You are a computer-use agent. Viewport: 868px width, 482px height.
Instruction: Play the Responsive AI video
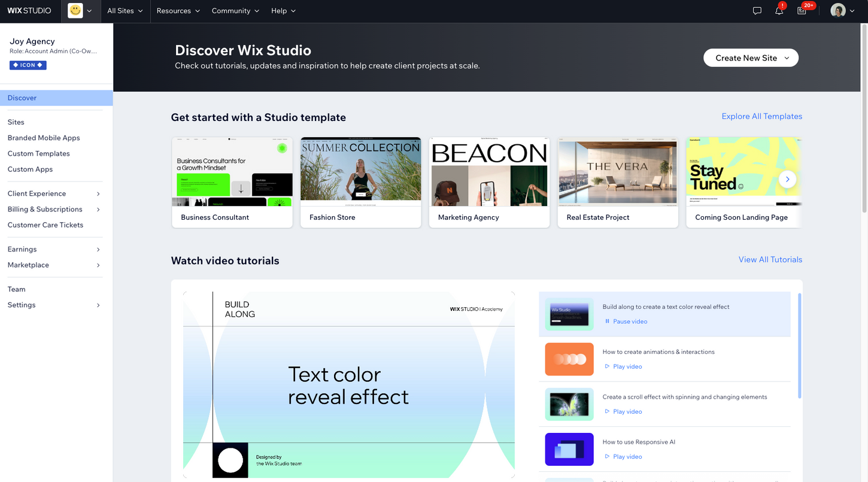point(623,456)
